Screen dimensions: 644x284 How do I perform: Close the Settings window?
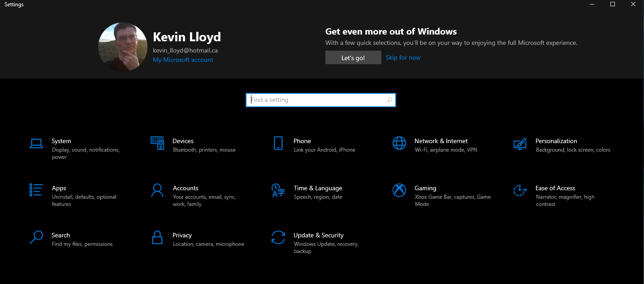633,4
